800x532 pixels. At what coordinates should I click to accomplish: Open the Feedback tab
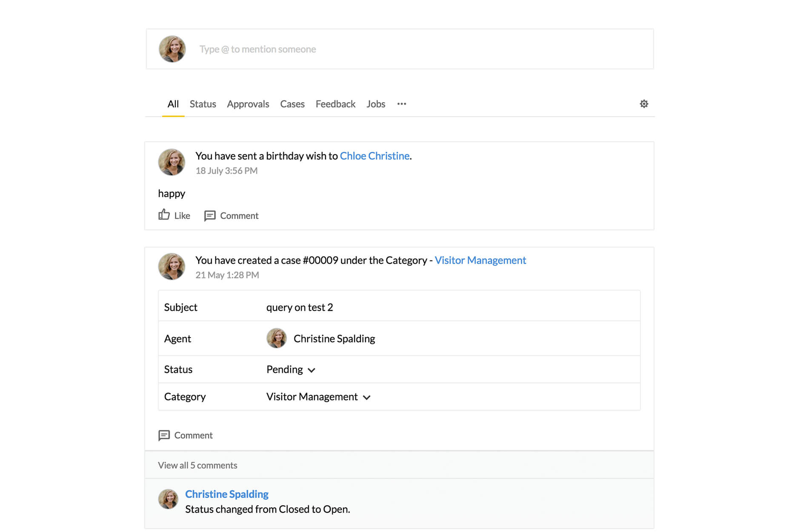(x=335, y=104)
